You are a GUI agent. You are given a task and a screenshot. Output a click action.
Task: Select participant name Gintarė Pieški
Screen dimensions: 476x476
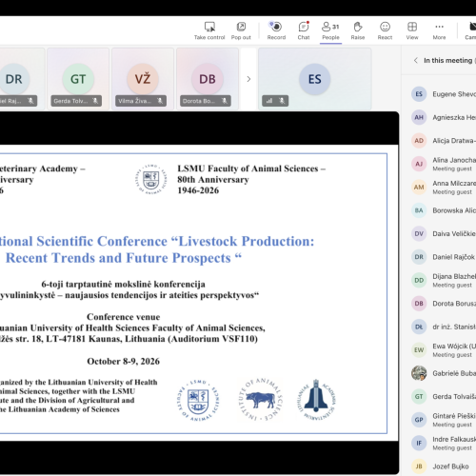tap(454, 416)
